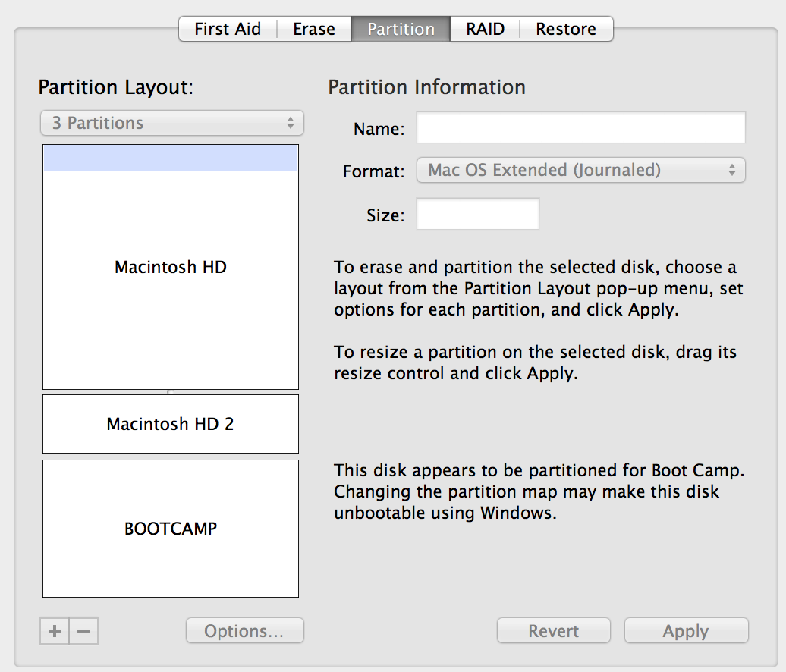
Task: Open the 3 Partitions layout dropdown
Action: (x=172, y=123)
